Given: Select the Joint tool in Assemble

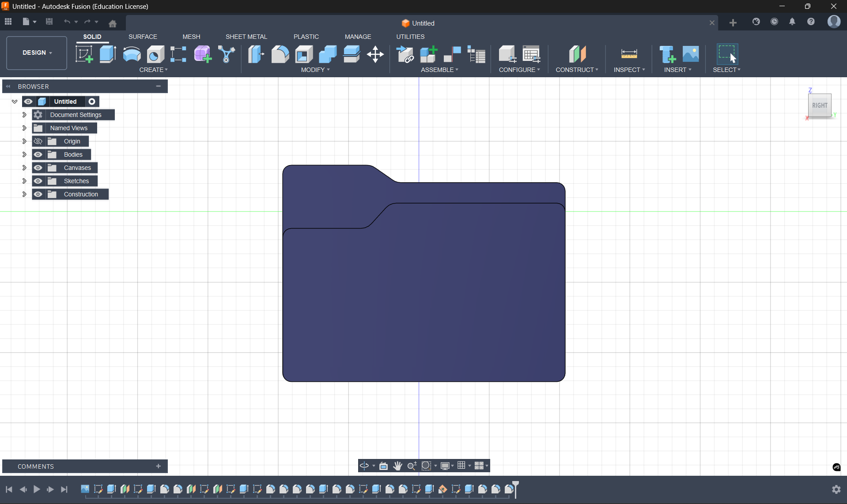Looking at the screenshot, I should pyautogui.click(x=452, y=54).
